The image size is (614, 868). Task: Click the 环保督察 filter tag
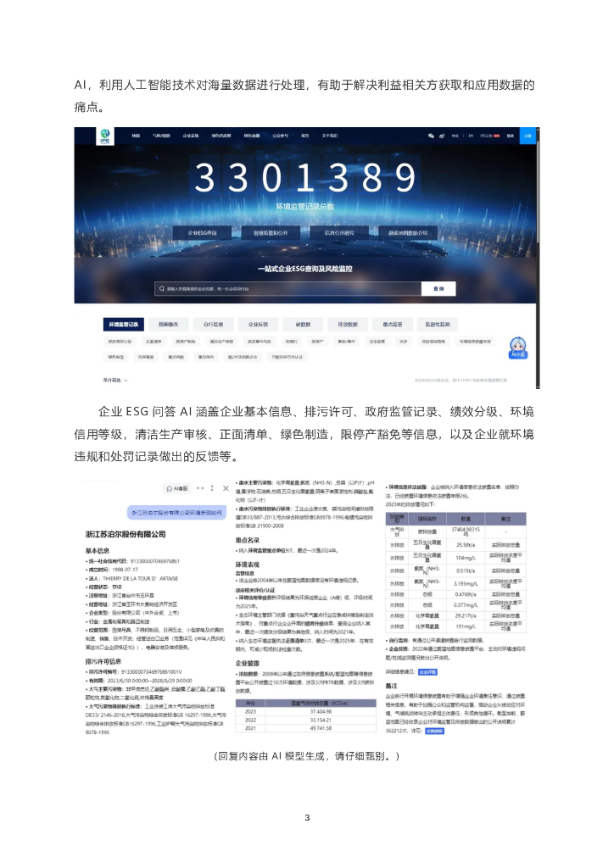click(146, 357)
